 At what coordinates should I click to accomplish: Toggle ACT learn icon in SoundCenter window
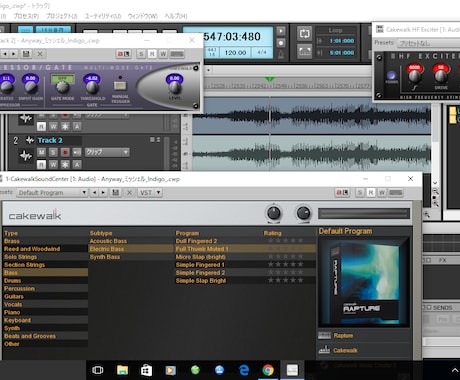(x=342, y=193)
